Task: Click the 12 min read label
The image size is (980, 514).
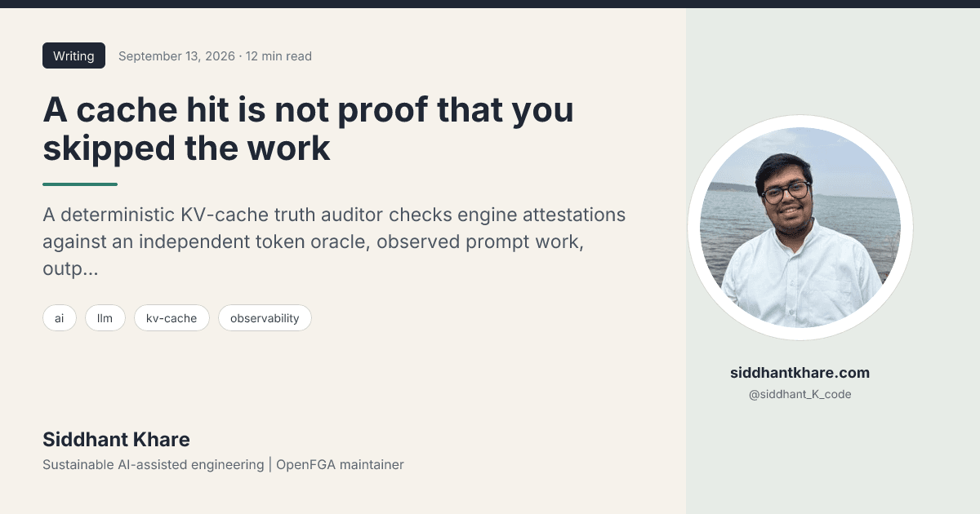Action: [x=278, y=56]
